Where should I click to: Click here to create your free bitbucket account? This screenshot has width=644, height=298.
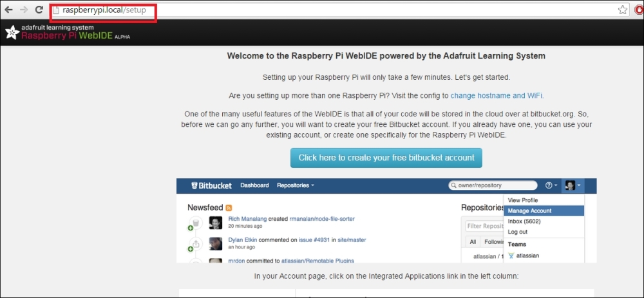pyautogui.click(x=386, y=158)
